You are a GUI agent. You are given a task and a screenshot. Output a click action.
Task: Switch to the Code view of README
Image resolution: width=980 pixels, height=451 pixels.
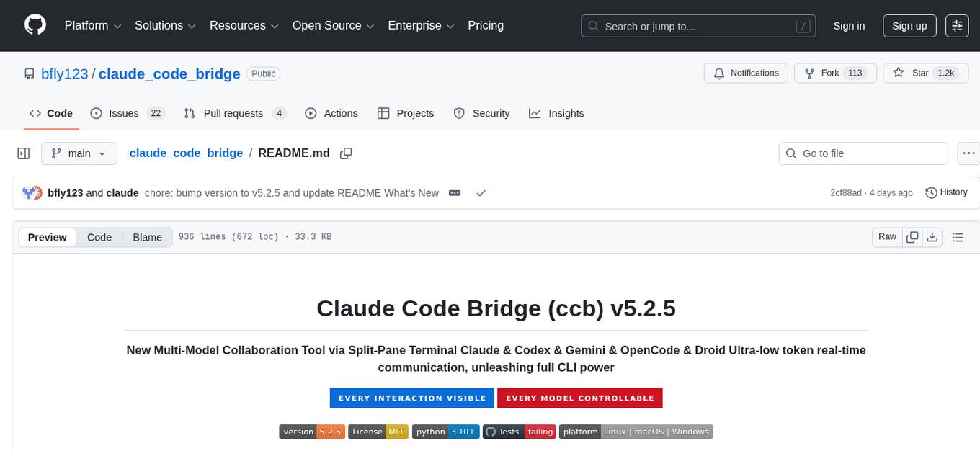pyautogui.click(x=99, y=237)
